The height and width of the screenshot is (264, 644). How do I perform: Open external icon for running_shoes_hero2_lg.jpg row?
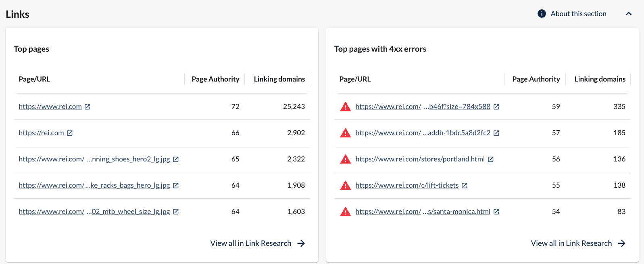pyautogui.click(x=176, y=159)
